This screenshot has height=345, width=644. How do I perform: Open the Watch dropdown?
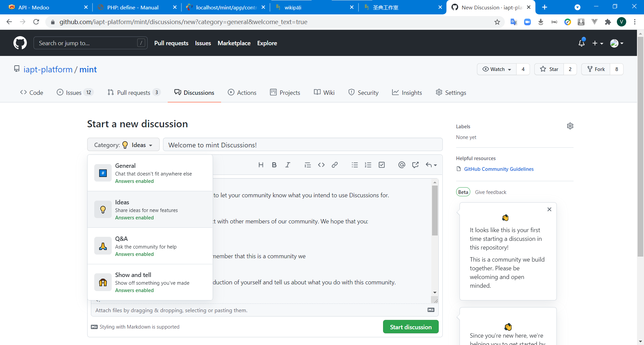[497, 69]
